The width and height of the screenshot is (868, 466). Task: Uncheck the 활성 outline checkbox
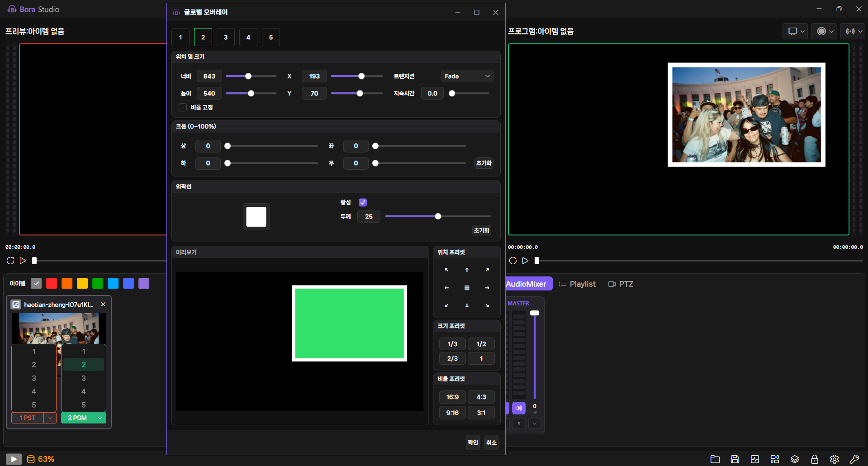[363, 202]
